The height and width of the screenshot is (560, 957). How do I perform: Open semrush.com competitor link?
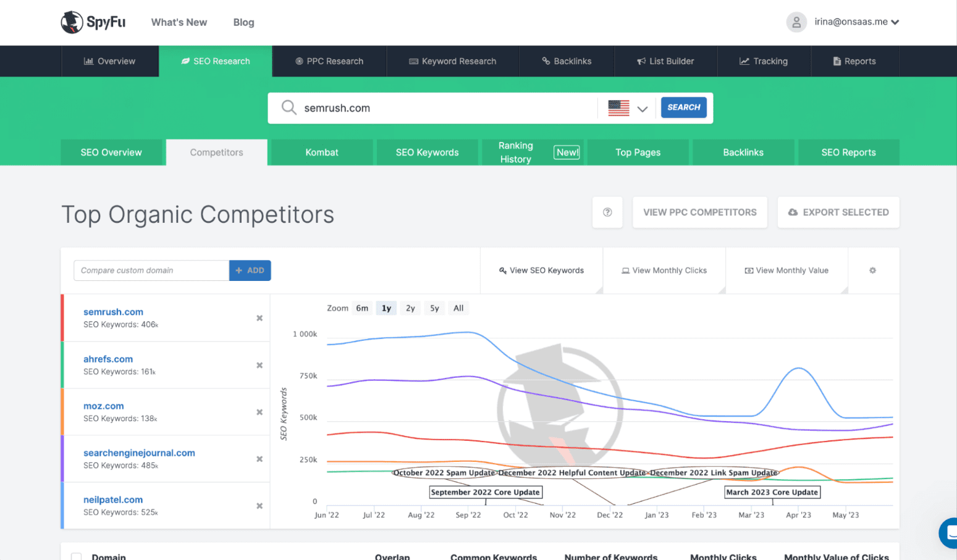tap(113, 312)
